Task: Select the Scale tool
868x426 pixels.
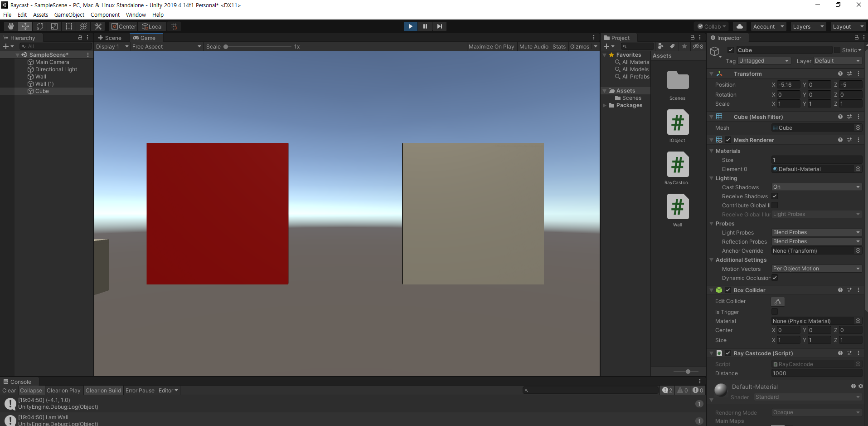Action: coord(54,26)
